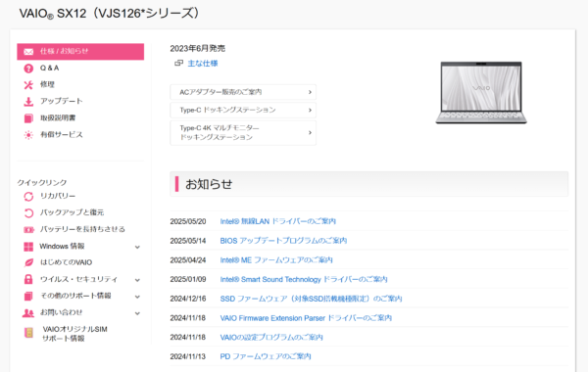Click the 2023年6月発売 release text

click(x=198, y=48)
